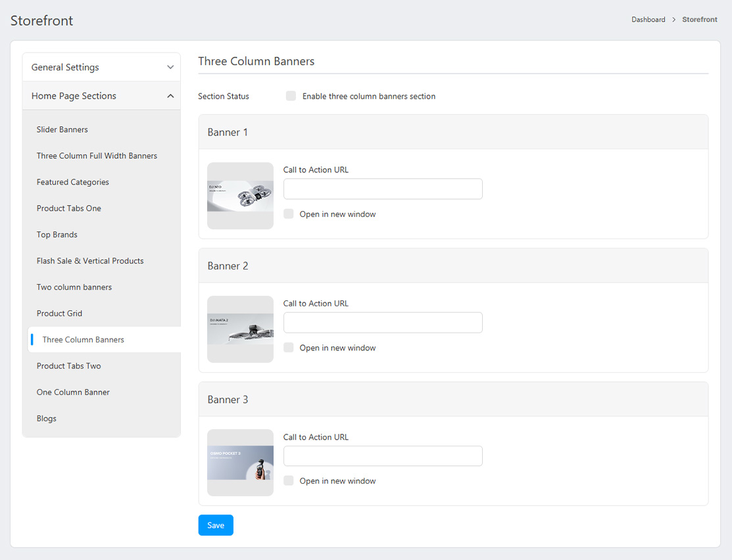Click the Banner 3 Osmo Pocket thumbnail

tap(240, 463)
